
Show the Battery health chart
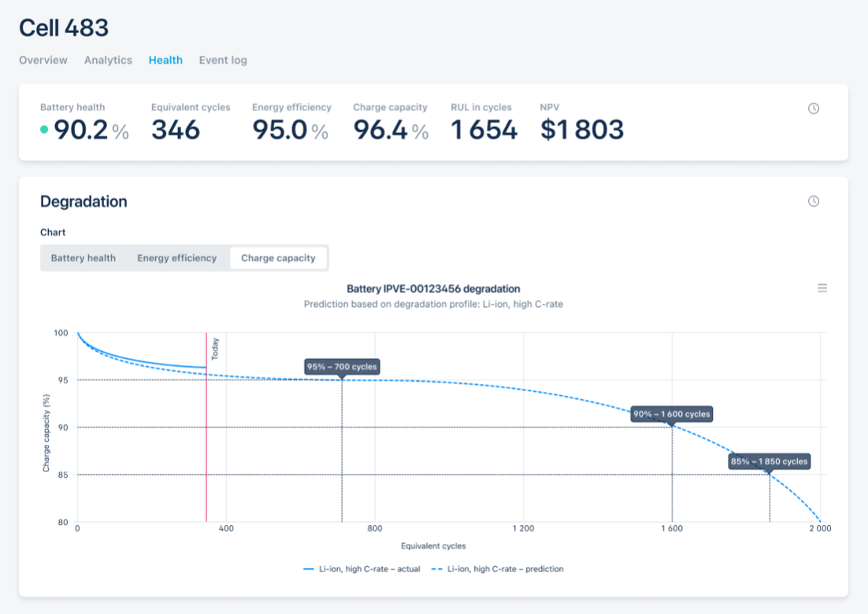[x=83, y=258]
